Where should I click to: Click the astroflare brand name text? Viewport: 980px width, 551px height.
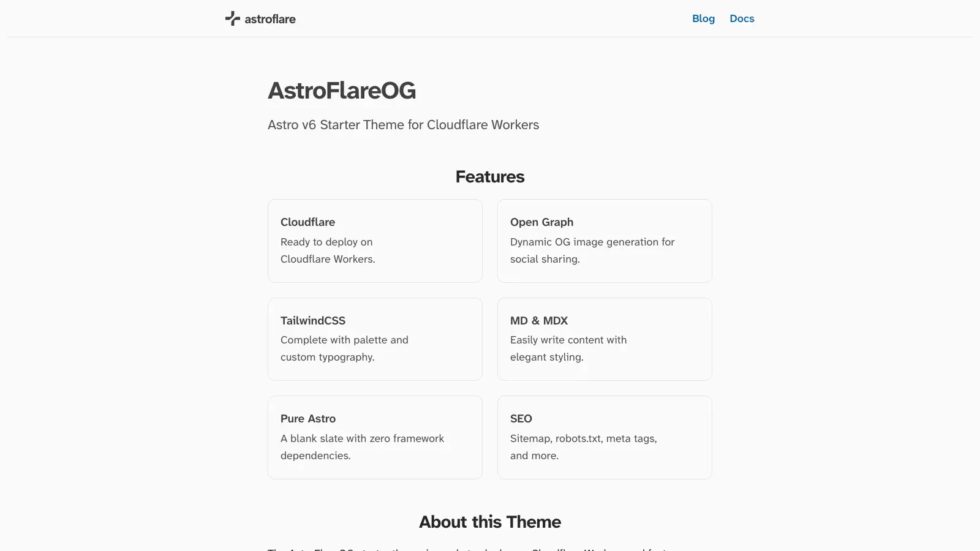click(270, 19)
